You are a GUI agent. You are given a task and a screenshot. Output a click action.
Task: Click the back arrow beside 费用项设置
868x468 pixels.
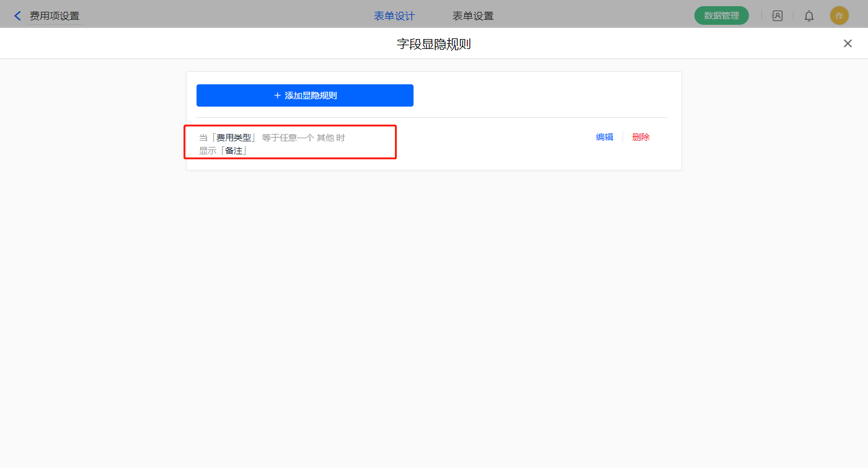pos(17,16)
